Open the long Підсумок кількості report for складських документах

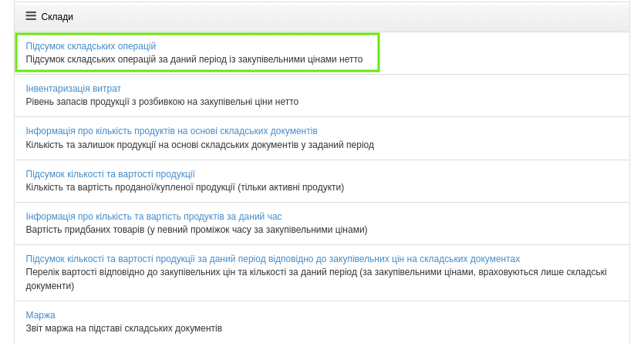pyautogui.click(x=272, y=259)
